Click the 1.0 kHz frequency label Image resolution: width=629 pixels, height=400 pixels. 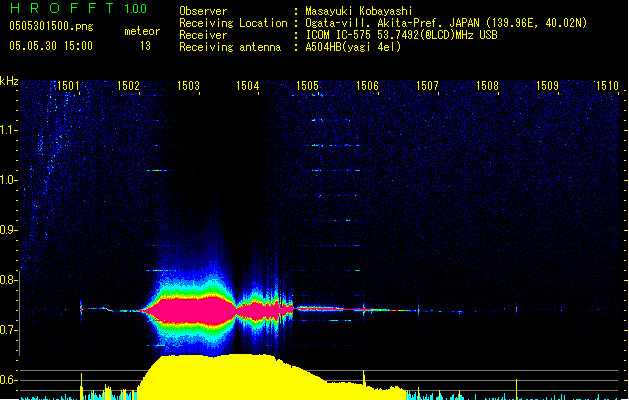[9, 180]
